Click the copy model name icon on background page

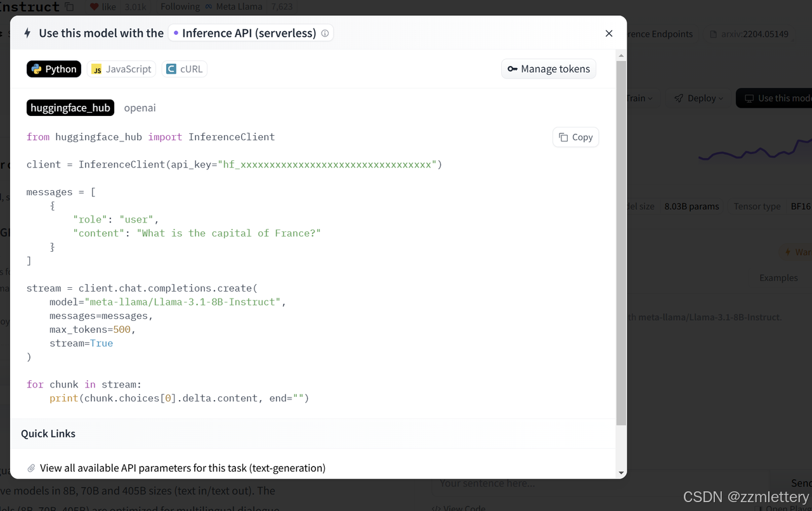pos(69,7)
